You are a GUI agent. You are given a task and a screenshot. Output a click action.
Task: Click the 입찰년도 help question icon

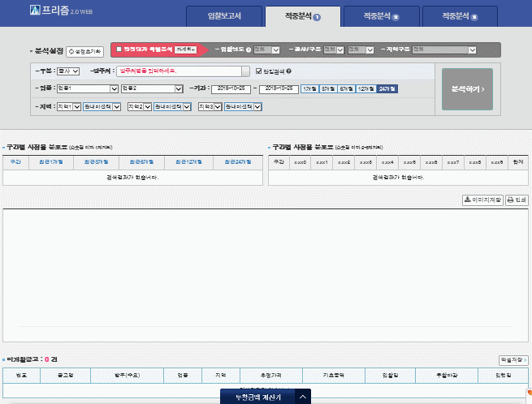[249, 49]
